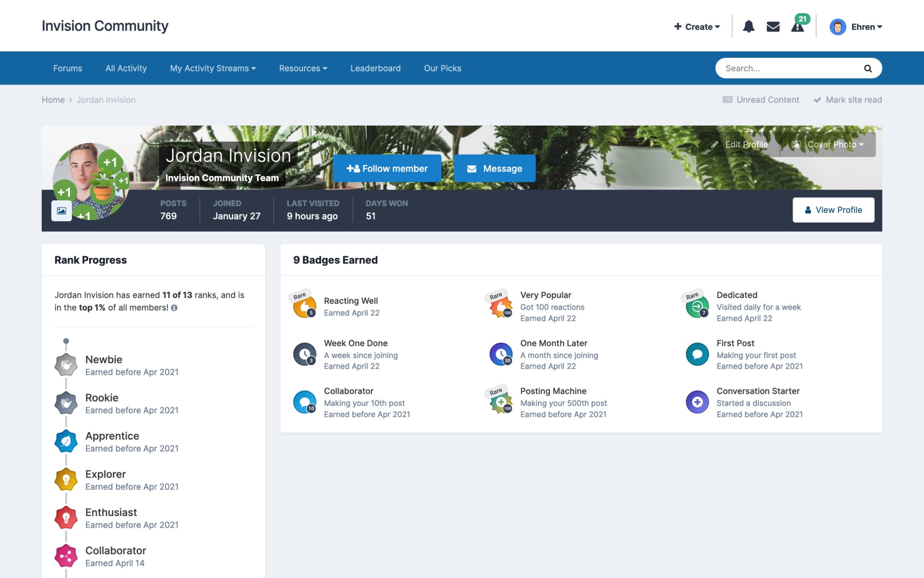Click Jordan Invision's profile picture
The height and width of the screenshot is (578, 924).
[x=91, y=181]
